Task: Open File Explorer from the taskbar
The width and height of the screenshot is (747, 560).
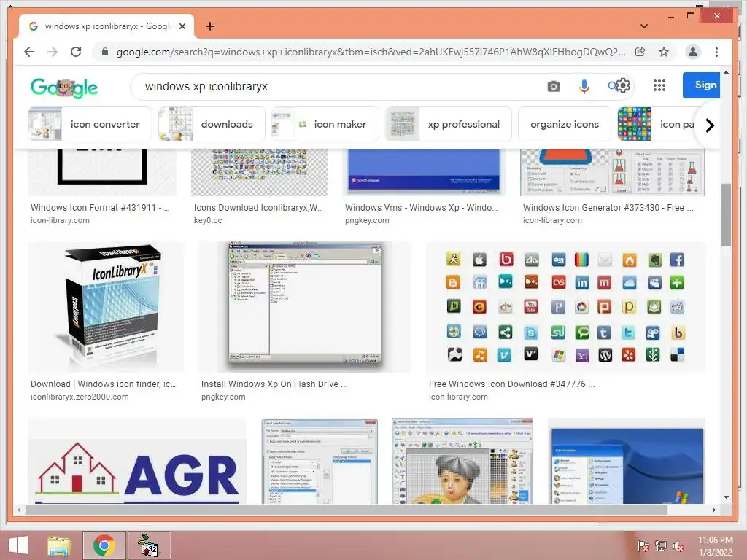Action: click(59, 545)
